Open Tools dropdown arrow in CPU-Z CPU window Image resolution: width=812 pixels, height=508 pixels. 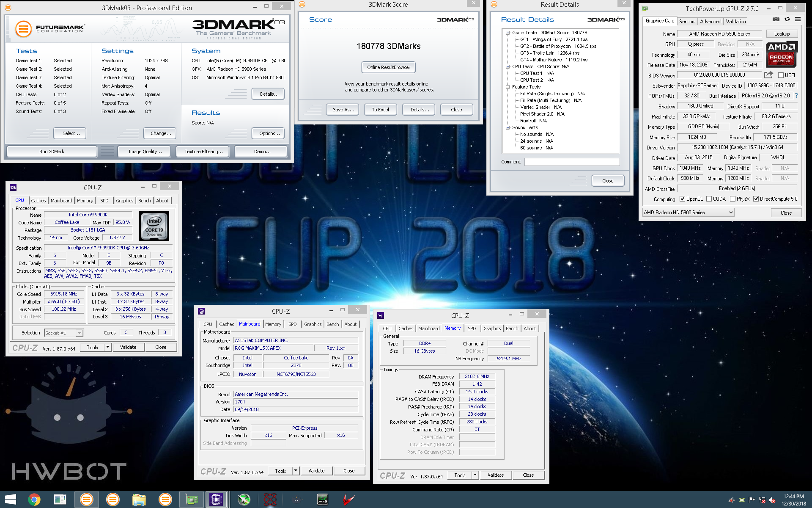click(x=107, y=347)
